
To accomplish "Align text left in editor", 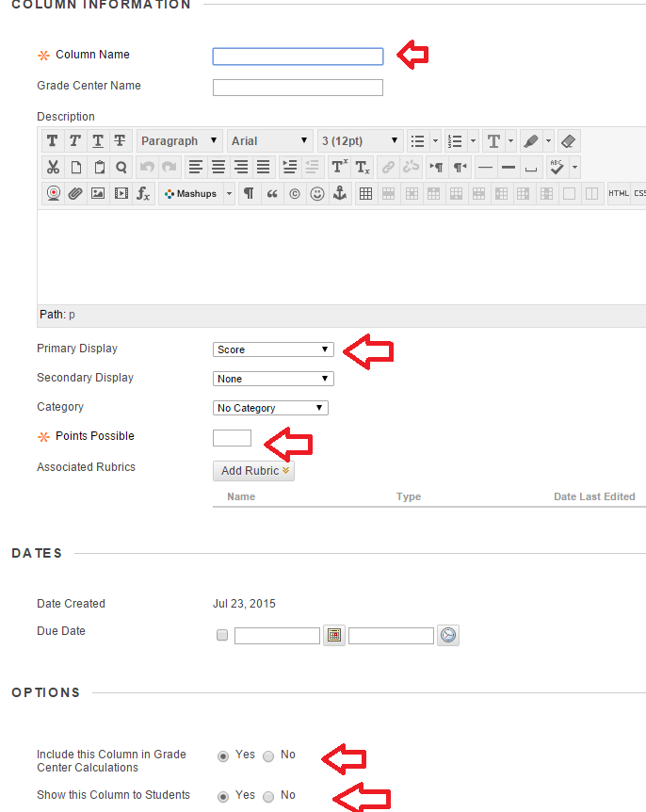I will click(x=196, y=168).
